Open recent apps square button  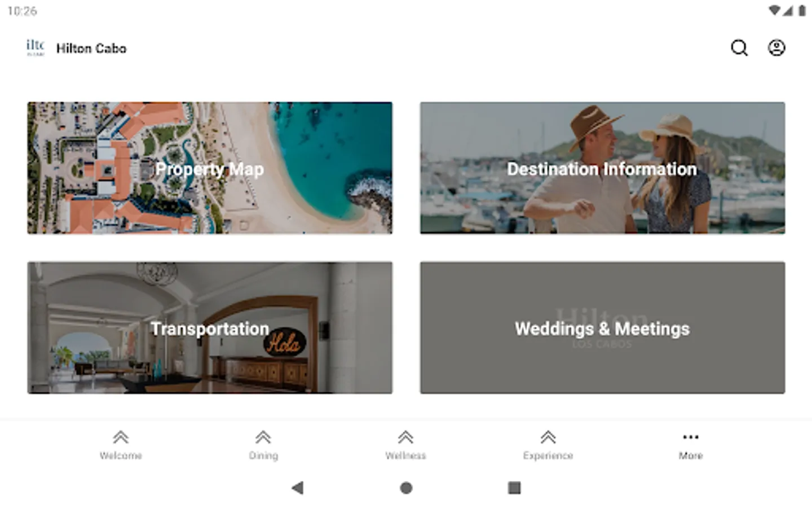tap(514, 488)
